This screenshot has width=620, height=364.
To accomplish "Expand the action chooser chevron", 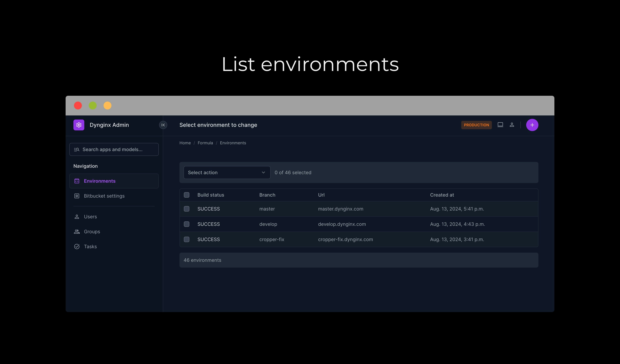I will tap(263, 172).
